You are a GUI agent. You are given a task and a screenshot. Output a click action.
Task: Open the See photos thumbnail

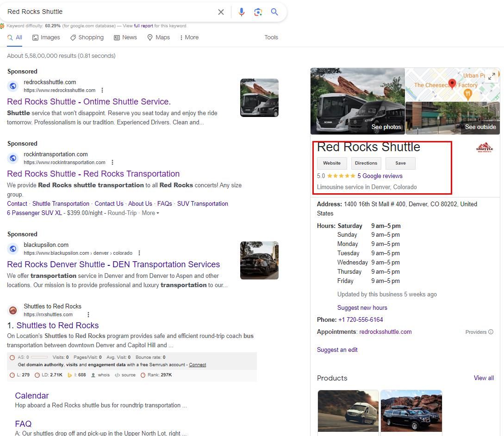click(x=357, y=101)
